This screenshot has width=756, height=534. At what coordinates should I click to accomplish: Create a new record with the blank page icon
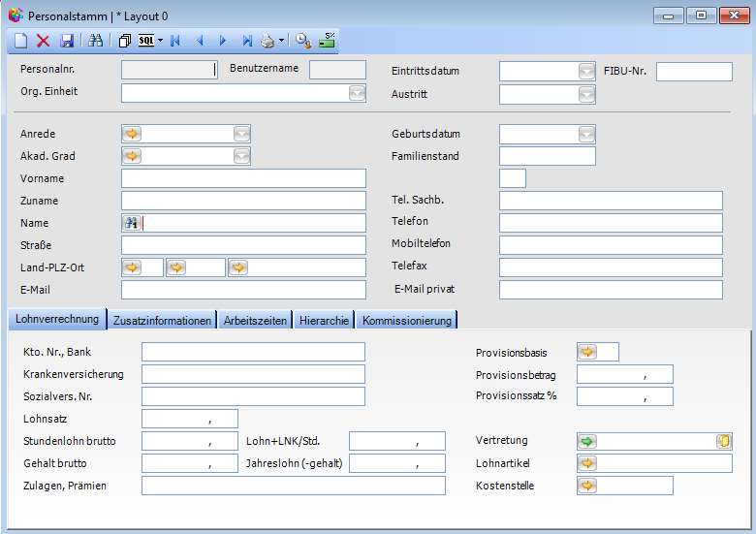(21, 41)
